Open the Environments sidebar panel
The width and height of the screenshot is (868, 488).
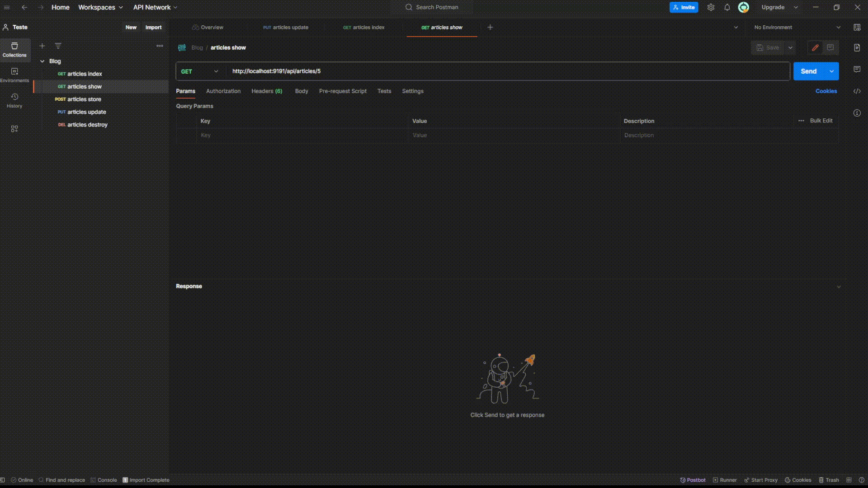pyautogui.click(x=14, y=75)
